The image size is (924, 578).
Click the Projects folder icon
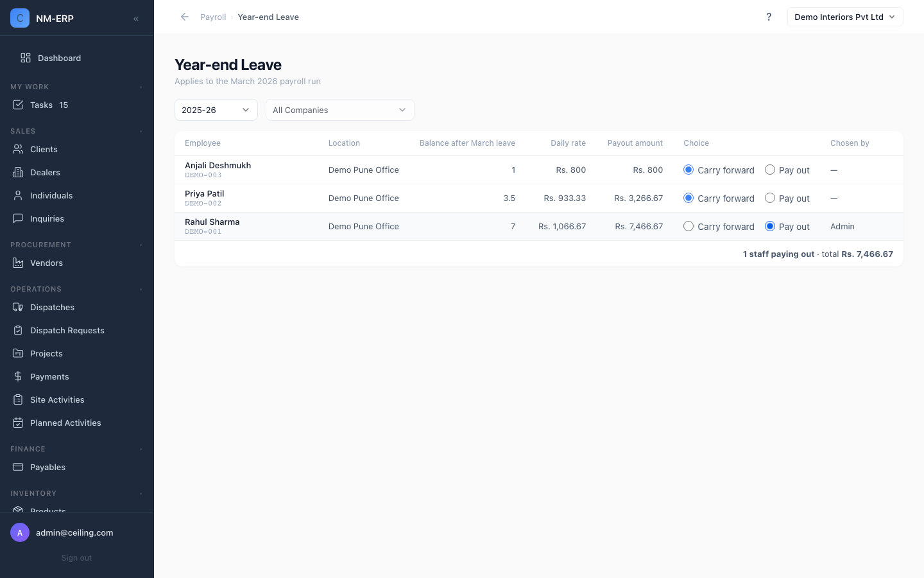pos(18,353)
